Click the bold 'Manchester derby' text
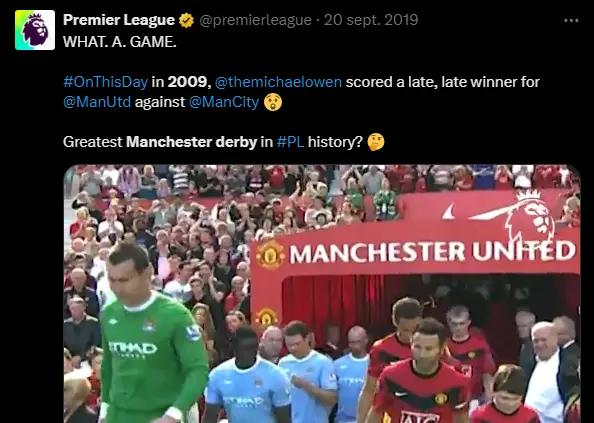The width and height of the screenshot is (594, 423). [x=191, y=142]
